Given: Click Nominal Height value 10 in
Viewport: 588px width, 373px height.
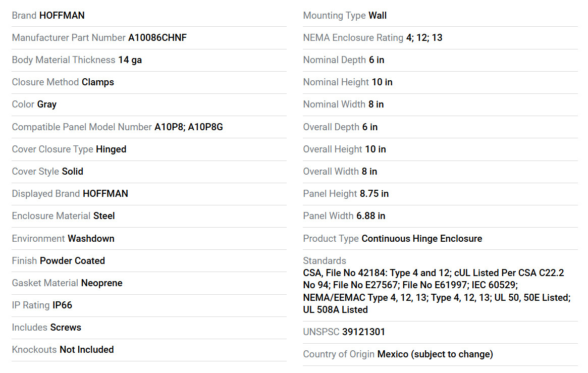Looking at the screenshot, I should click(382, 82).
